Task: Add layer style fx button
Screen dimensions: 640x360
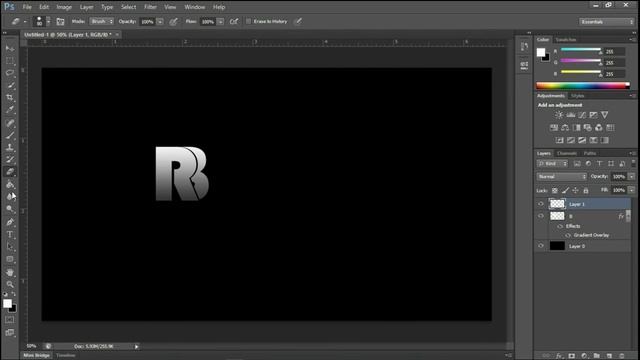Action: point(559,356)
